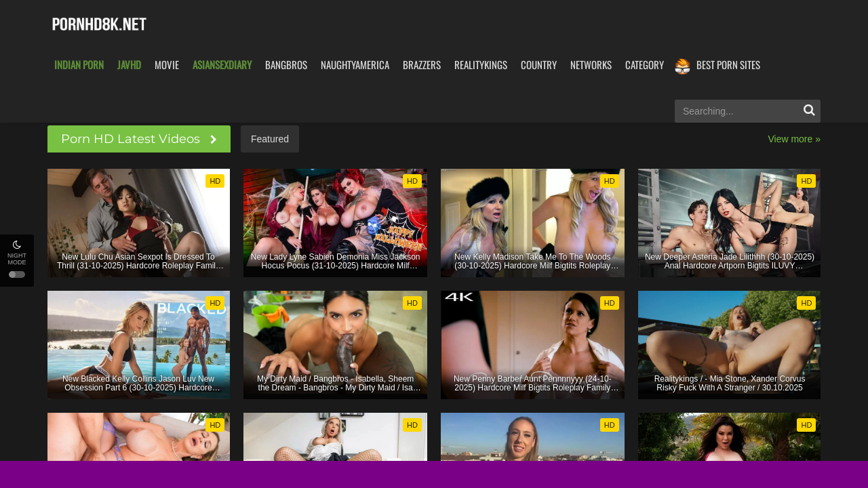Click the HD badge on Lulu Chu video
Viewport: 868px width, 488px height.
215,181
